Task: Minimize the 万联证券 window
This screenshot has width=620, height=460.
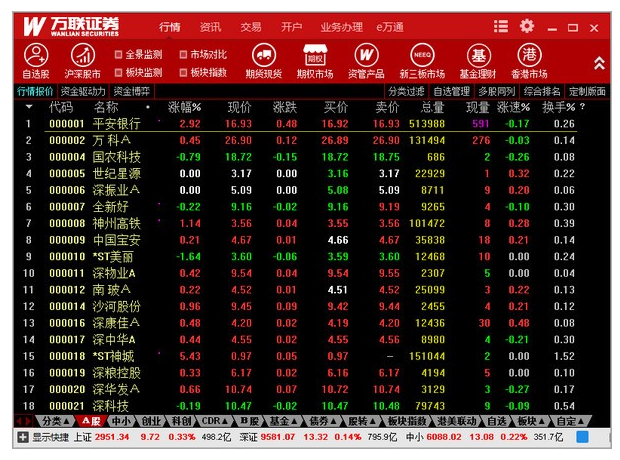Action: pyautogui.click(x=552, y=28)
